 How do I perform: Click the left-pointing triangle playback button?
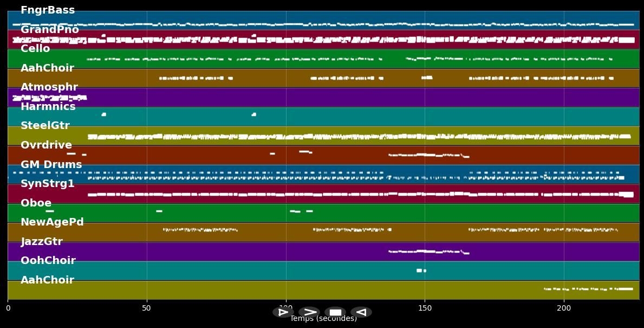click(361, 312)
